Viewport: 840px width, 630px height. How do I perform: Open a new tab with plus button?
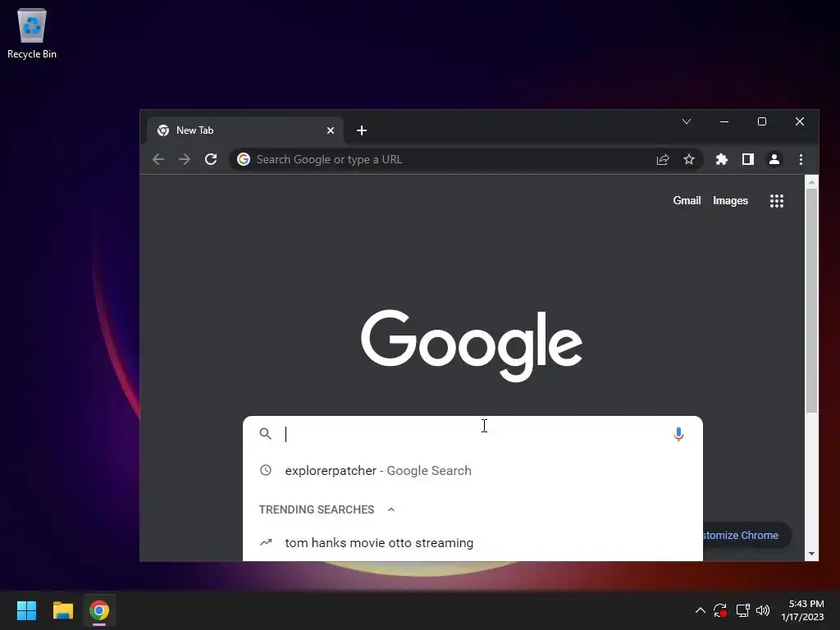362,130
